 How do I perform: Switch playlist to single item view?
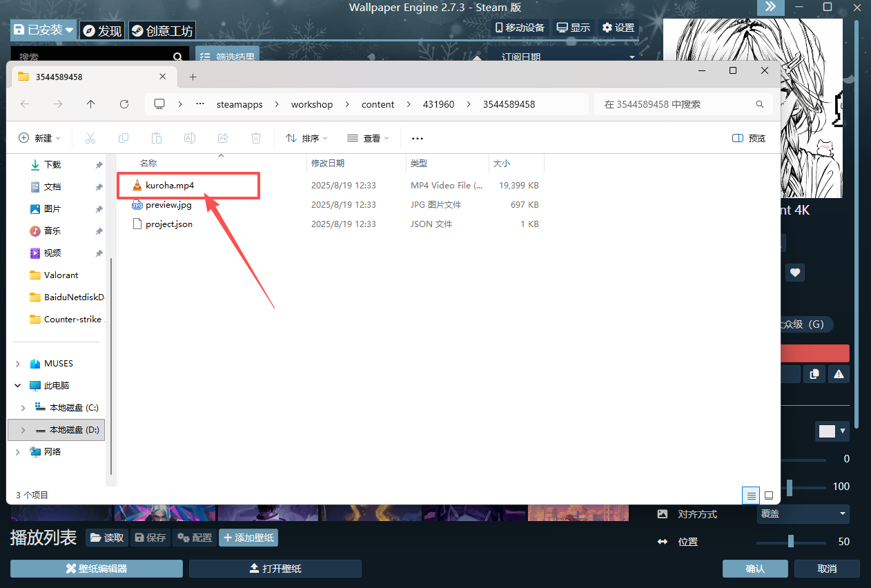[768, 495]
